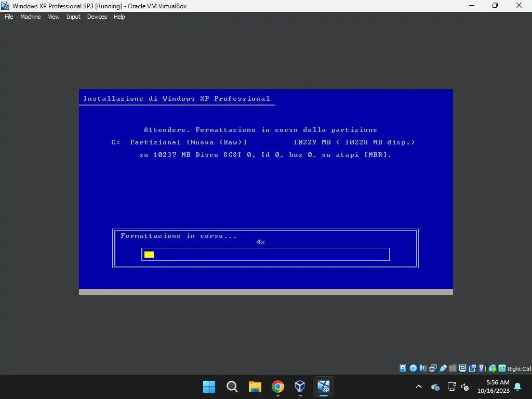This screenshot has width=532, height=399.
Task: Click the 'Installazione di Windows XP Professional' heading
Action: pyautogui.click(x=177, y=99)
